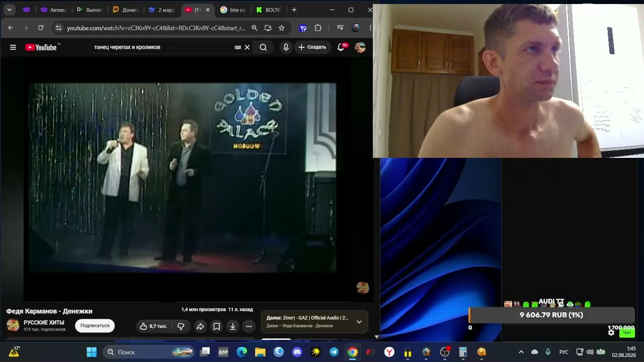Switch the РУС input language
Screen dimensions: 644x362
click(564, 352)
